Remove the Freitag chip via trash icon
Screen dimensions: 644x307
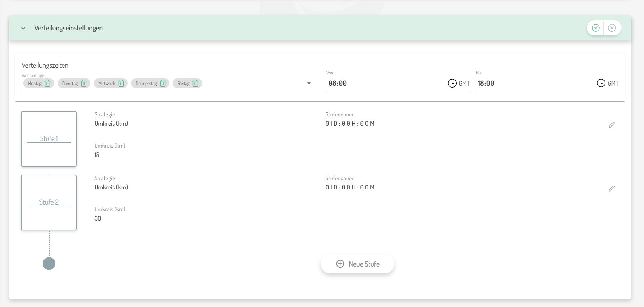(195, 84)
